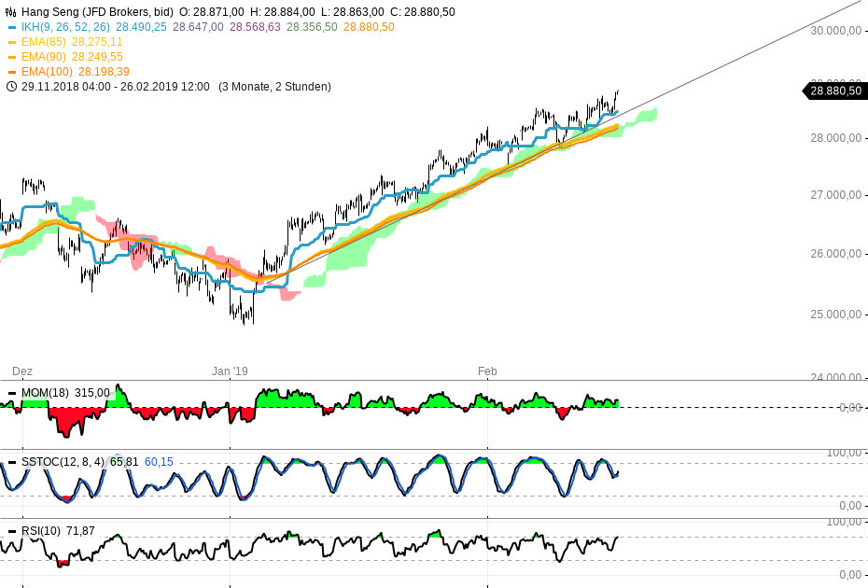Click the EMA(100) value 28.198,39
868x588 pixels.
coord(105,71)
